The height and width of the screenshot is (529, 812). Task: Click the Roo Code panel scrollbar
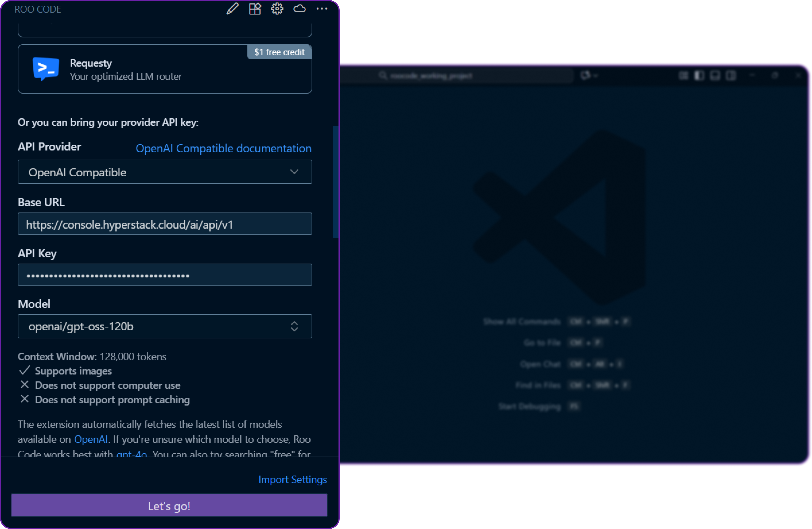[x=335, y=181]
